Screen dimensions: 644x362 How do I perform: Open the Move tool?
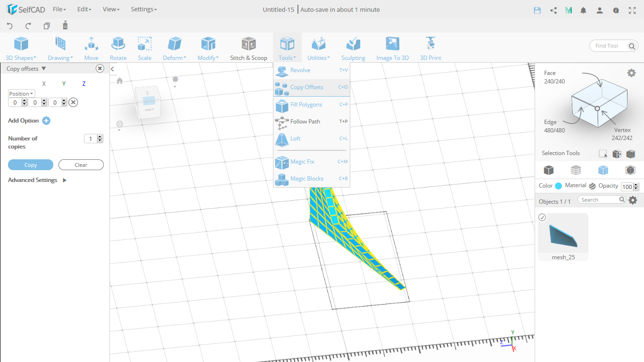(91, 49)
